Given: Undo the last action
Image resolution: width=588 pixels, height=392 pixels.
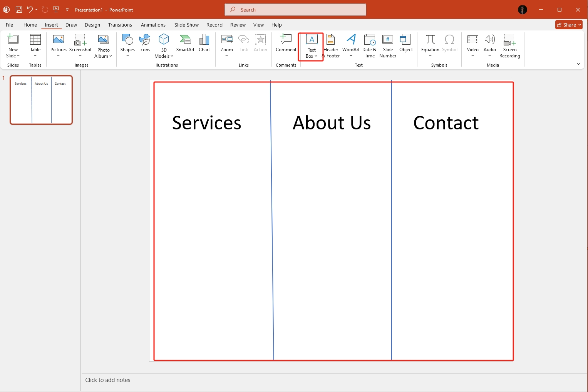Looking at the screenshot, I should [30, 10].
